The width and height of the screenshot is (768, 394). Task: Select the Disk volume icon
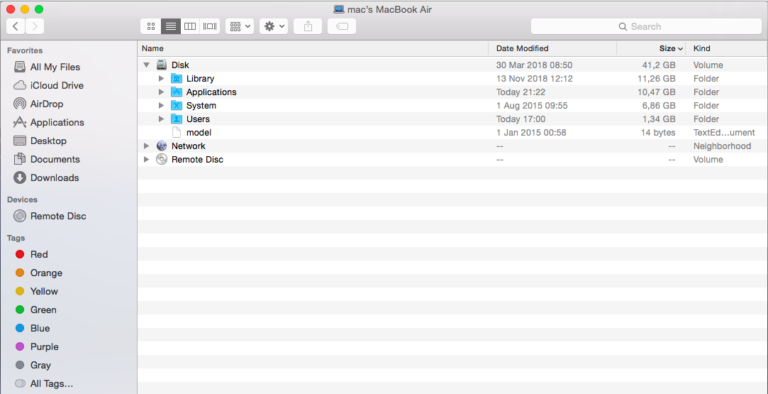point(162,65)
